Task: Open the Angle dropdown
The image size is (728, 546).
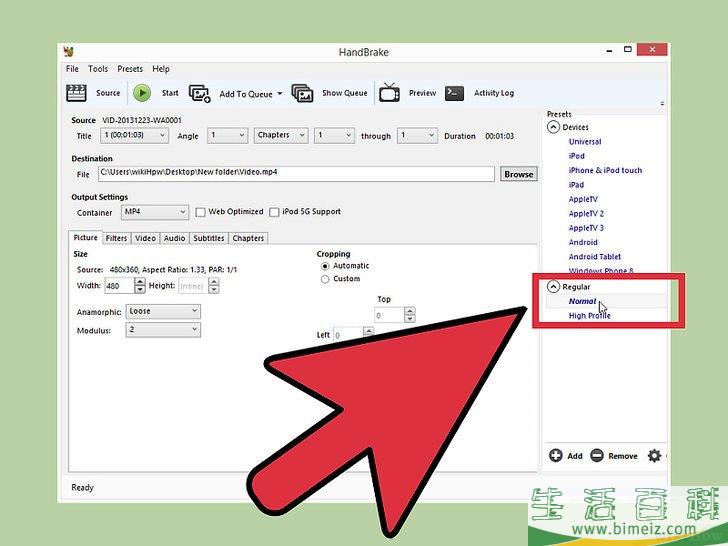Action: point(227,136)
